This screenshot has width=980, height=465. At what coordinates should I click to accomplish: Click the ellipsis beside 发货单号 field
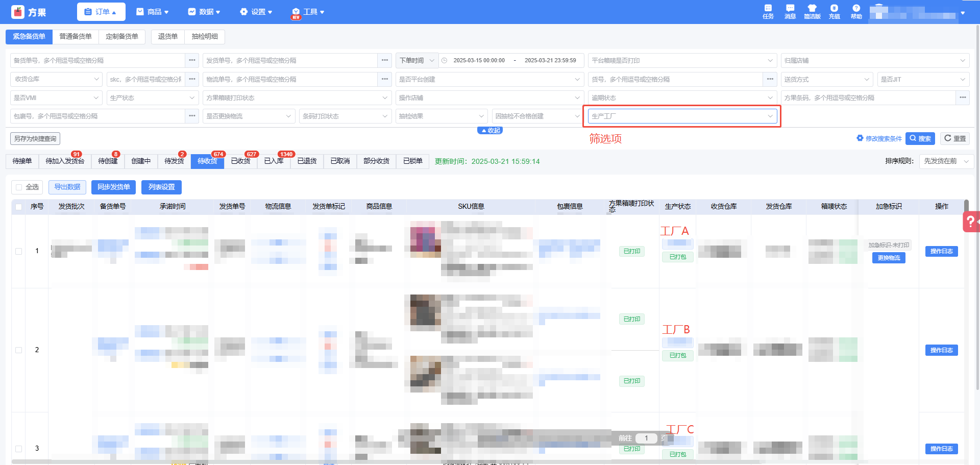pyautogui.click(x=385, y=60)
